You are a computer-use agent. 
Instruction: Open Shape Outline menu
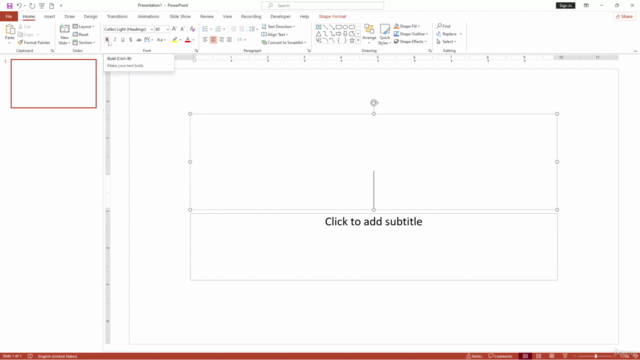411,34
